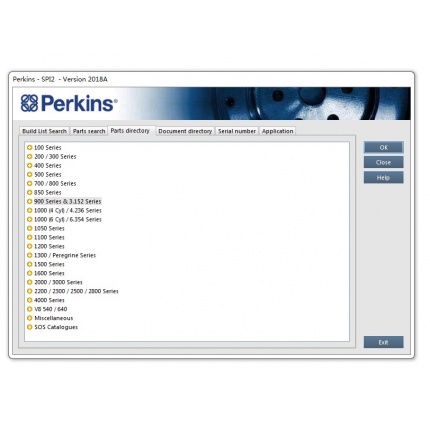Viewport: 430px width, 430px height.
Task: Select the Parts directory tab
Action: coord(130,131)
